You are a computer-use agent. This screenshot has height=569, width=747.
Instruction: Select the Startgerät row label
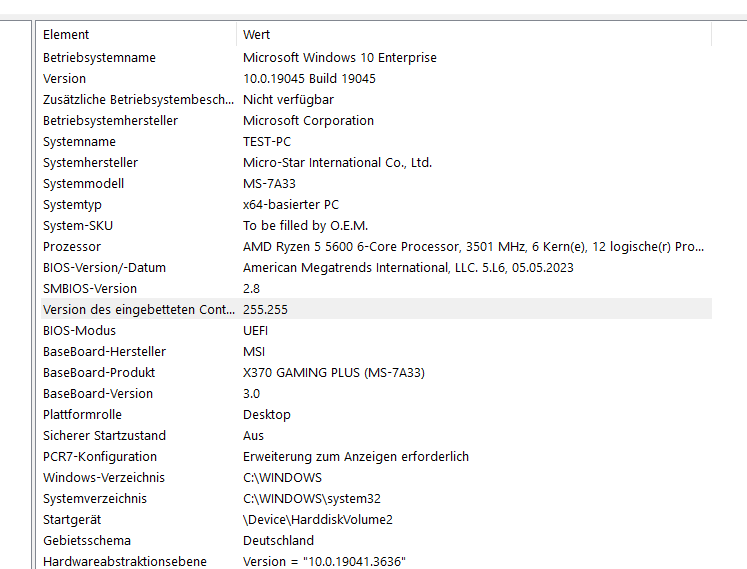point(72,519)
